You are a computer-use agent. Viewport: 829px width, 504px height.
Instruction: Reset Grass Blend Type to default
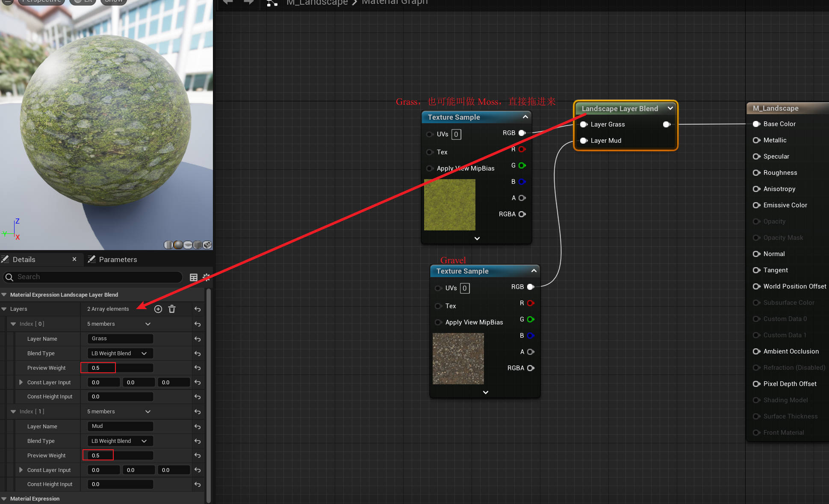[x=198, y=354]
